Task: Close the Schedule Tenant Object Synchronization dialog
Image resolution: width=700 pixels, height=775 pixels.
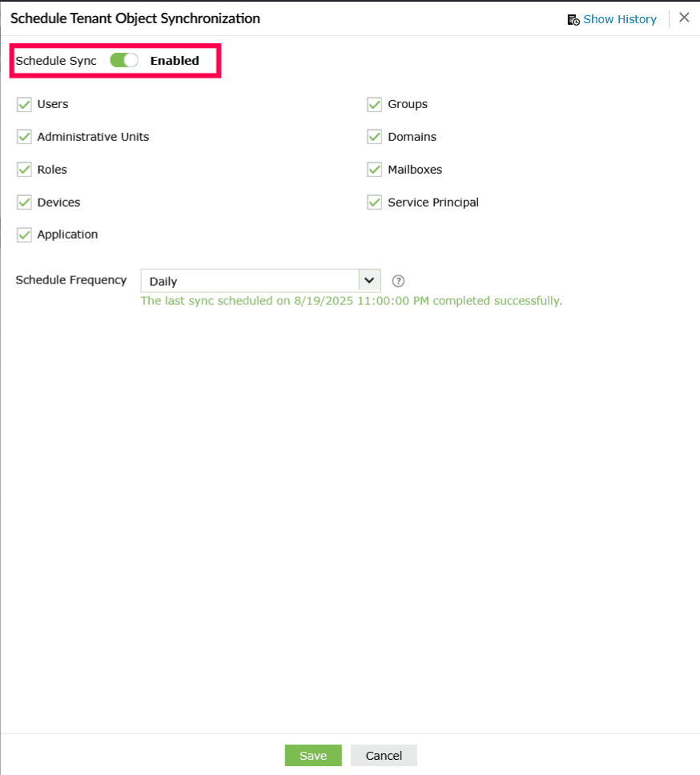Action: tap(684, 18)
